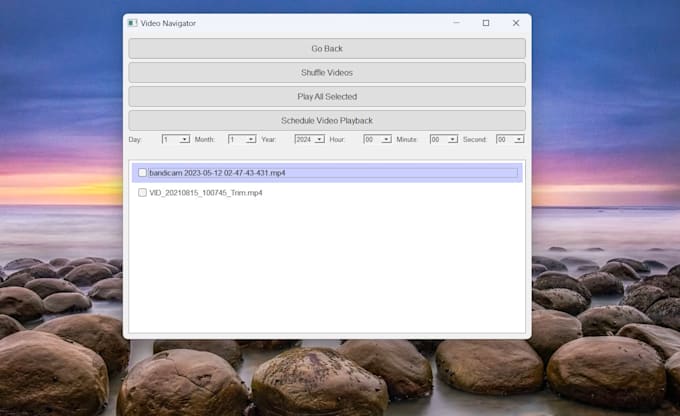Close the Video Navigator window
Image resolution: width=680 pixels, height=416 pixels.
[x=516, y=23]
